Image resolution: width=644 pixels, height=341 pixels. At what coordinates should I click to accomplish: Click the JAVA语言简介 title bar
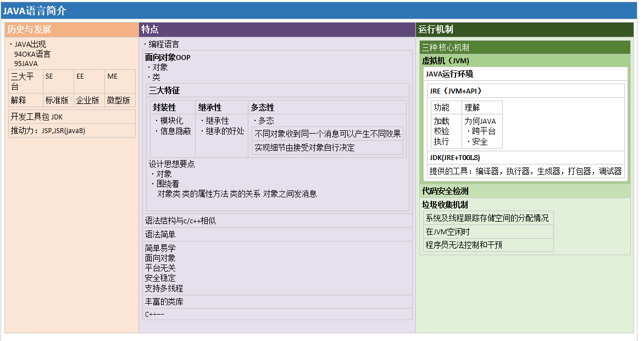pyautogui.click(x=319, y=10)
